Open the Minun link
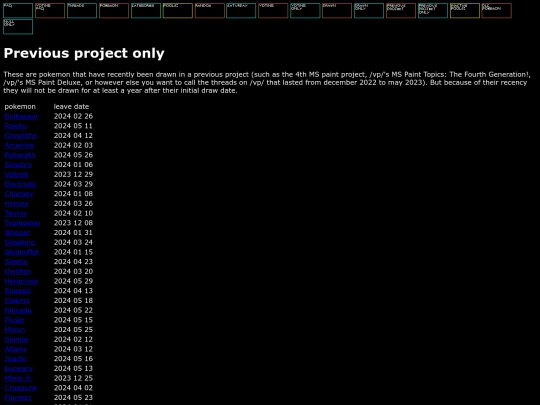The width and height of the screenshot is (540, 405). click(15, 330)
